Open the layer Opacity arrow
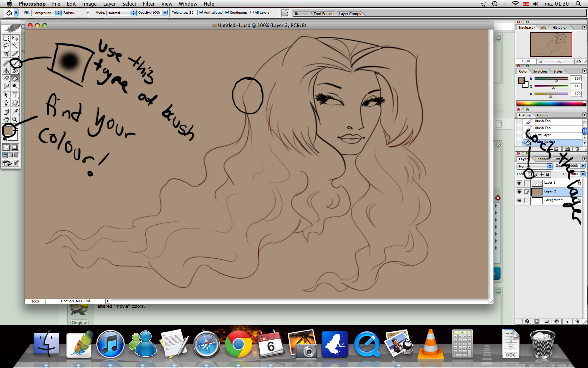588x368 pixels. [583, 166]
